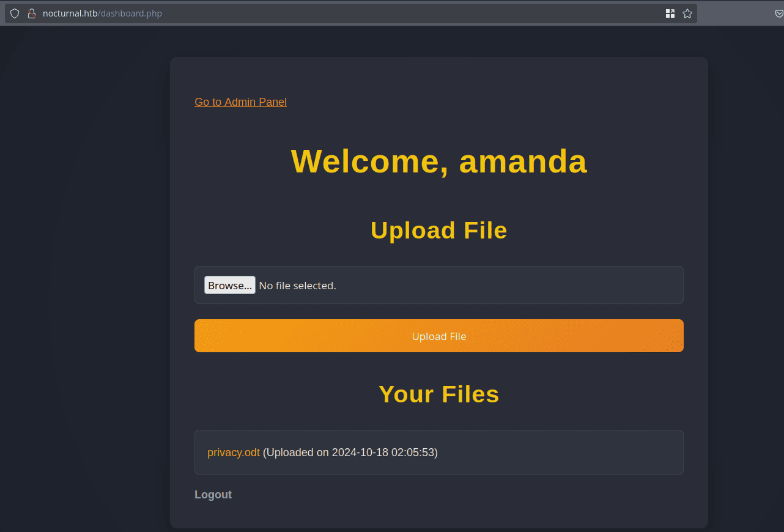
Task: Click the 'nocturnal.htb' domain in address bar
Action: click(70, 13)
